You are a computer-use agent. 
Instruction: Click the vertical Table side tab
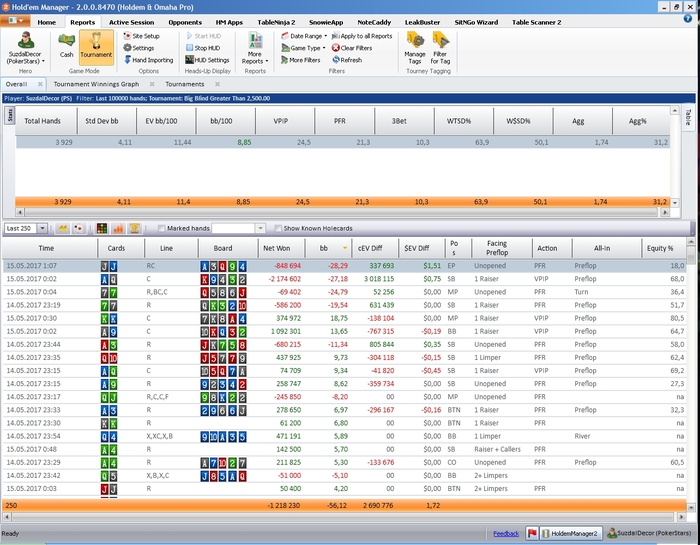[688, 118]
